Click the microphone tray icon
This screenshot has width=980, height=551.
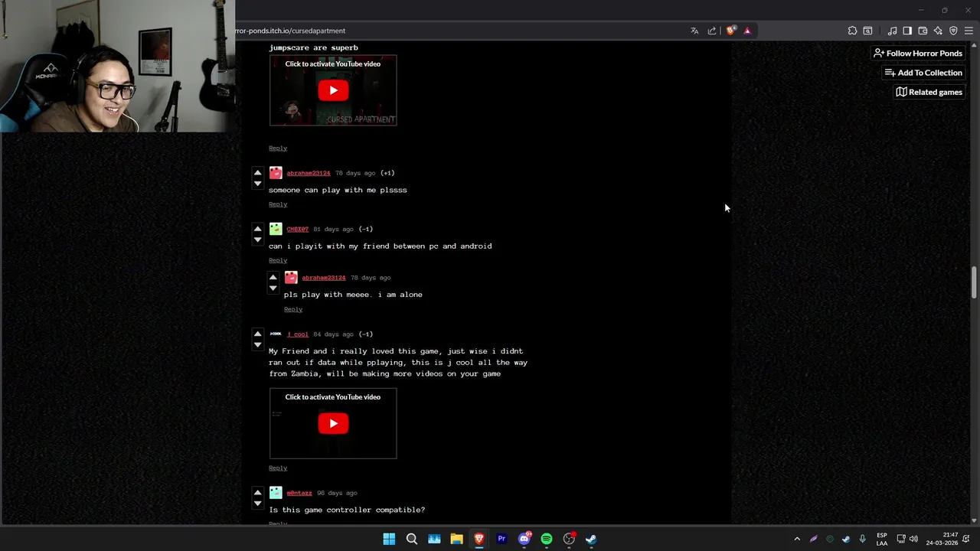[863, 539]
